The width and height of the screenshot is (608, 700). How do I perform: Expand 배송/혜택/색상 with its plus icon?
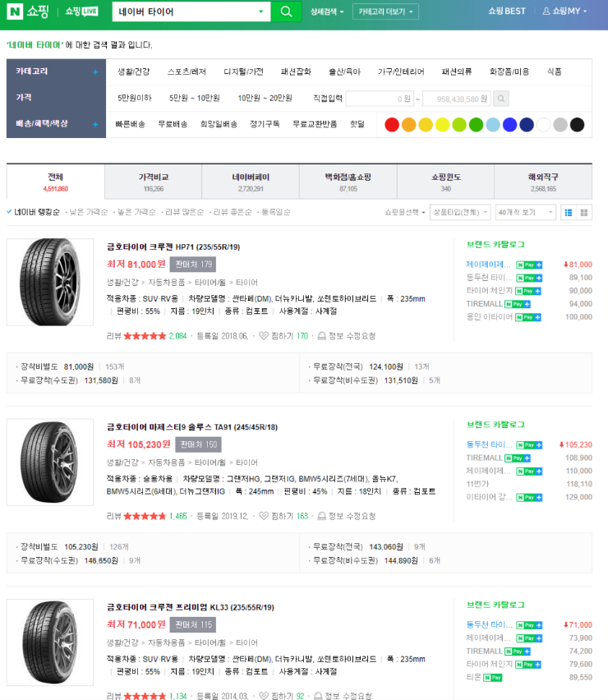(x=95, y=124)
